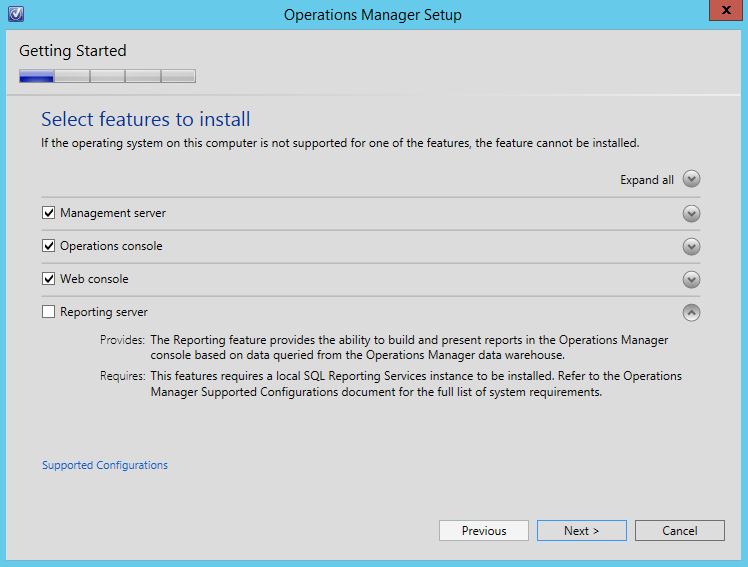Enable the Reporting server checkbox
Viewport: 748px width, 567px height.
point(49,312)
